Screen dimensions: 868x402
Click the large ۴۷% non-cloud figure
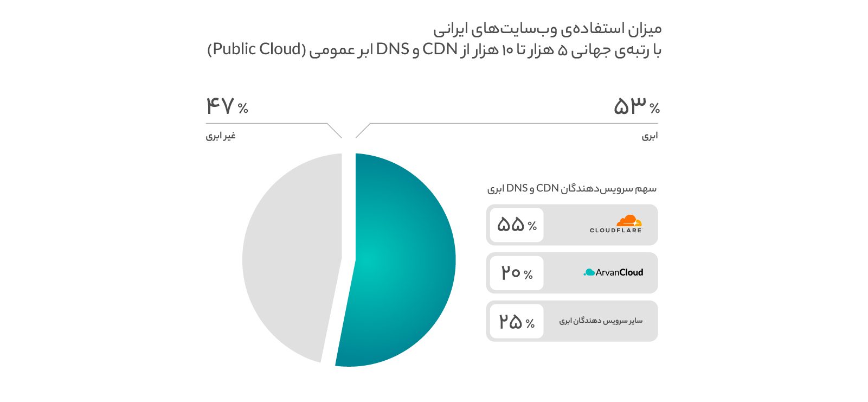click(227, 105)
